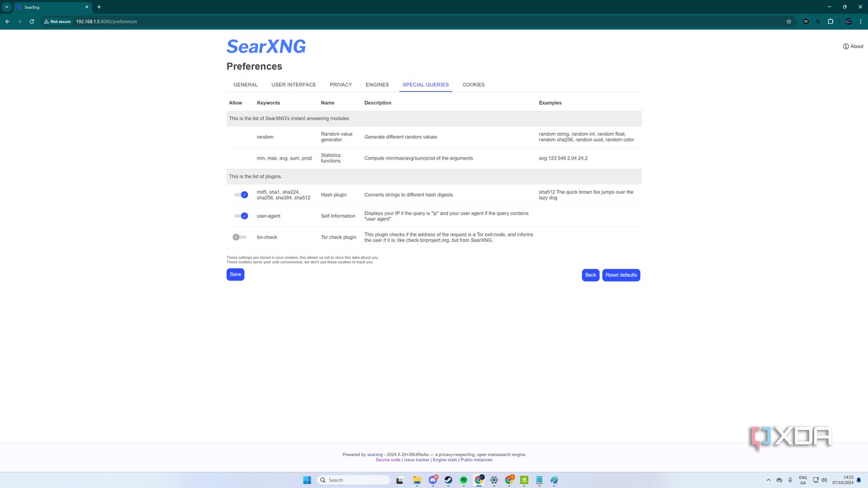The image size is (868, 488).
Task: Click the Windows taskbar search box
Action: tap(354, 480)
